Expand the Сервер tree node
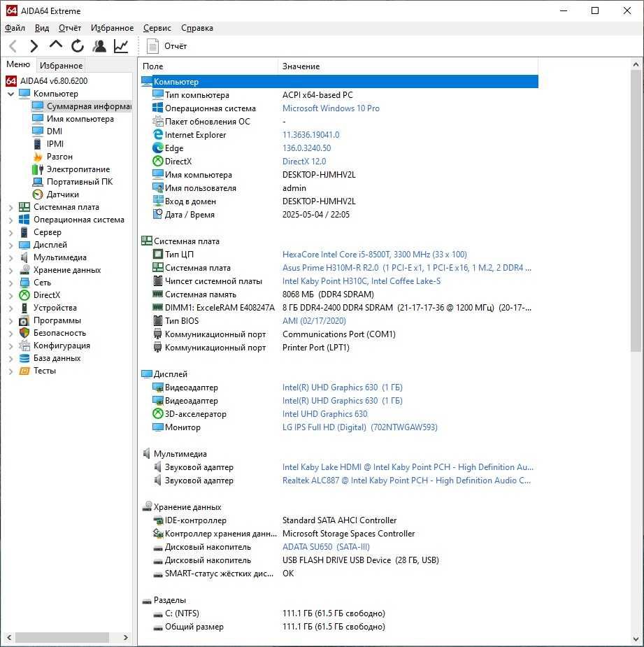The image size is (644, 647). [11, 233]
